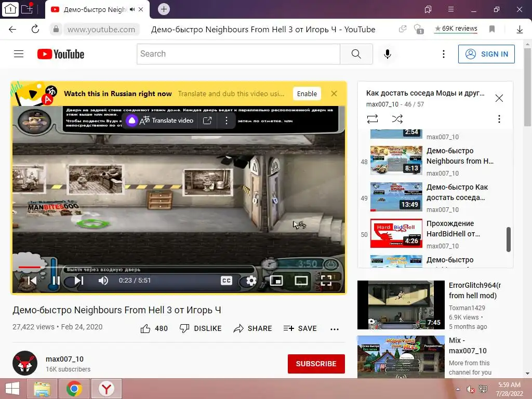532x399 pixels.
Task: Toggle closed captions CC button
Action: [x=227, y=280]
